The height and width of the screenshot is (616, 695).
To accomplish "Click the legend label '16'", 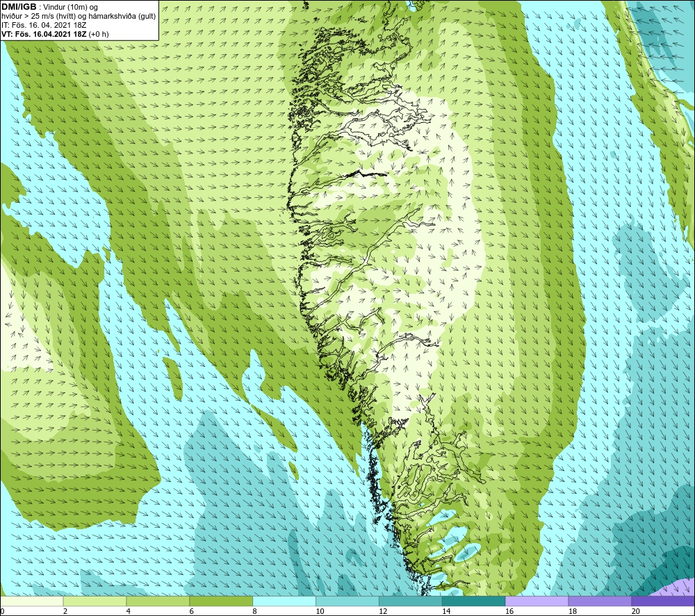I will (509, 612).
